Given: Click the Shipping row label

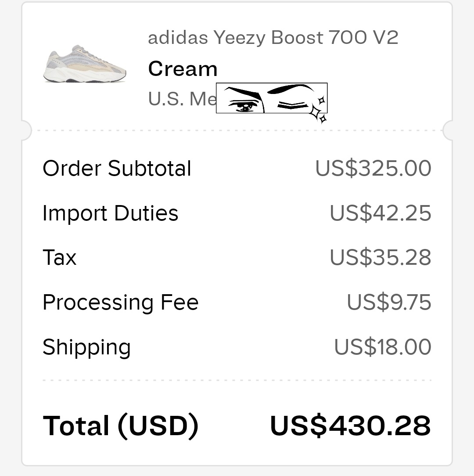Looking at the screenshot, I should tap(86, 347).
